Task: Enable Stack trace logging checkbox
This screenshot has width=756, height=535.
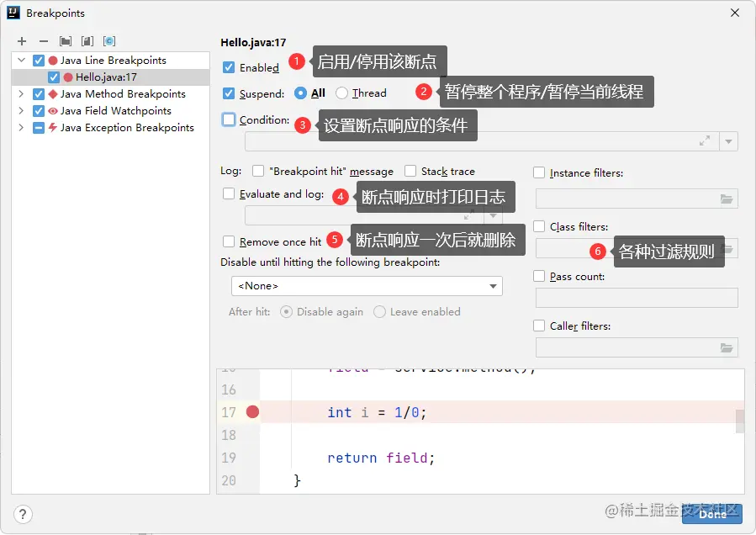Action: click(410, 171)
